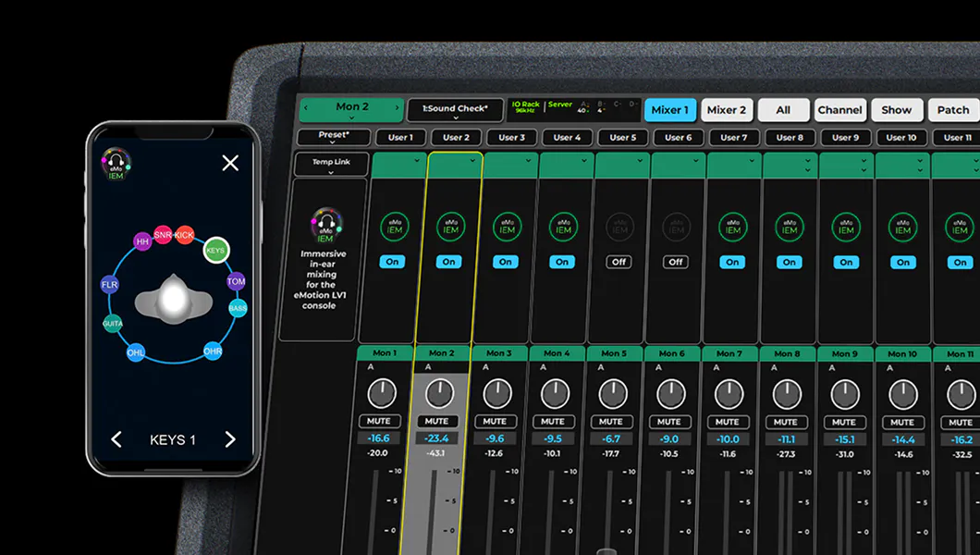Click the eMo IEM icon for Mon 7
980x555 pixels.
click(x=732, y=228)
